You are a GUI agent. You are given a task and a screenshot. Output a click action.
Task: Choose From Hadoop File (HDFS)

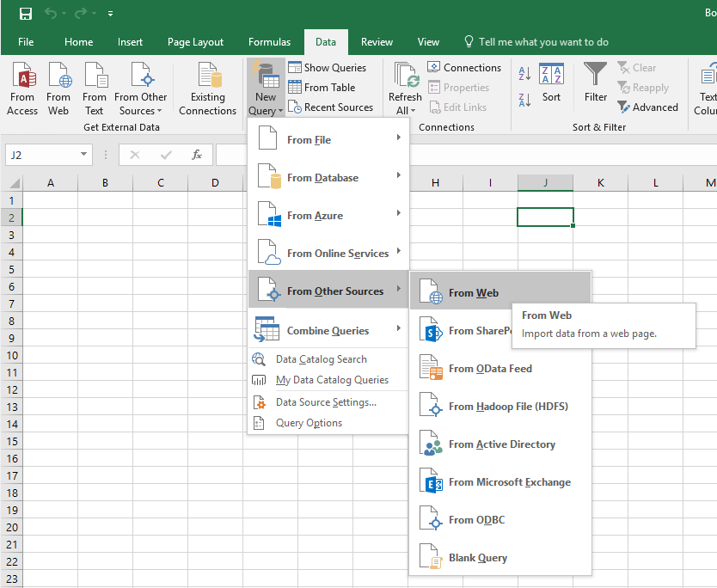(x=500, y=407)
